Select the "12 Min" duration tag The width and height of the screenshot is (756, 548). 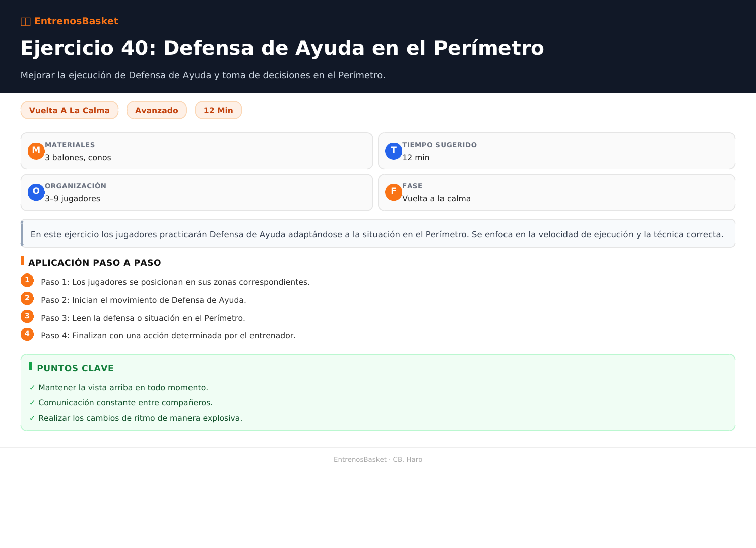tap(218, 110)
